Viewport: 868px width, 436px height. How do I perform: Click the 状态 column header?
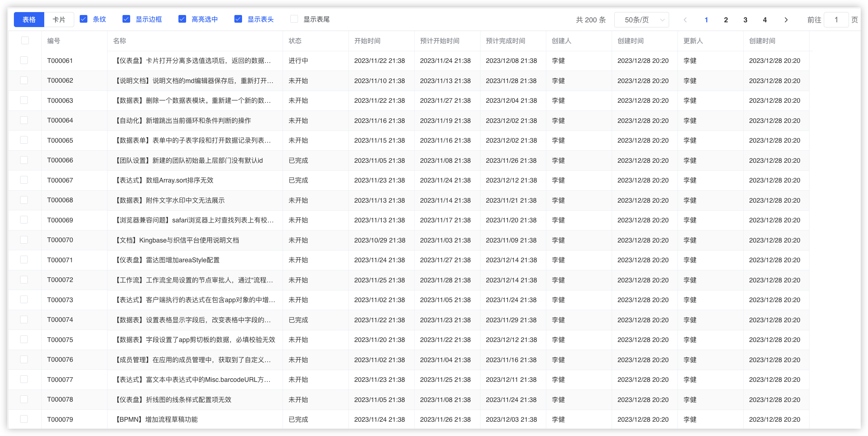(x=295, y=41)
